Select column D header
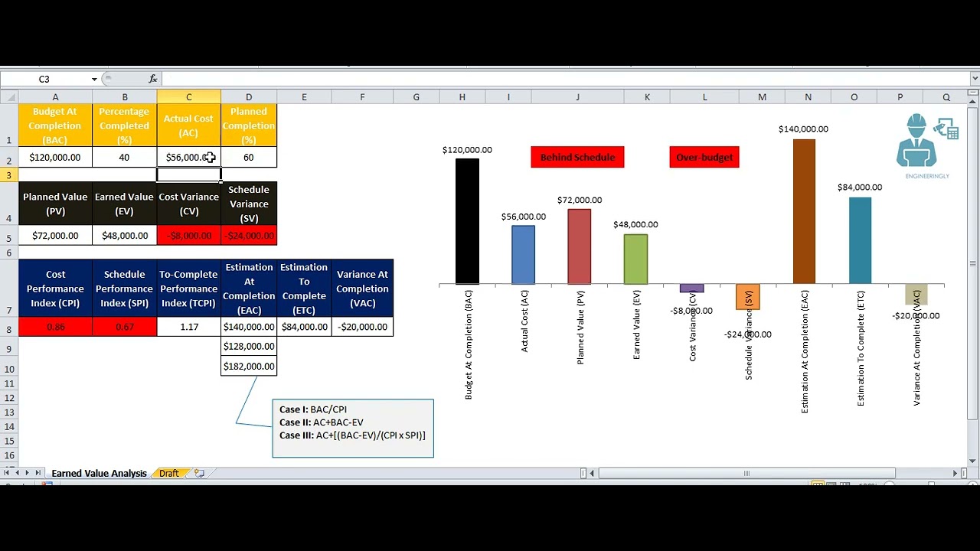Viewport: 980px width, 551px height. click(249, 97)
